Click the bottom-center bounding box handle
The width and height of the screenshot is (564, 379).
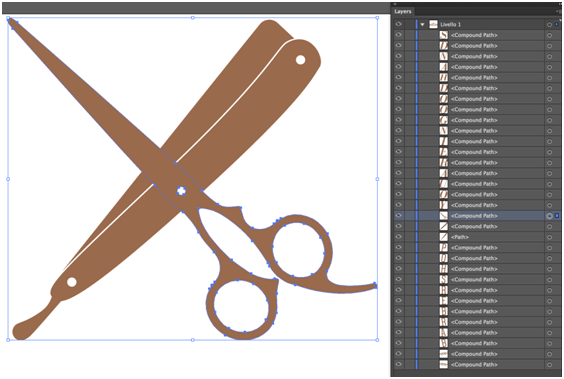tap(192, 340)
